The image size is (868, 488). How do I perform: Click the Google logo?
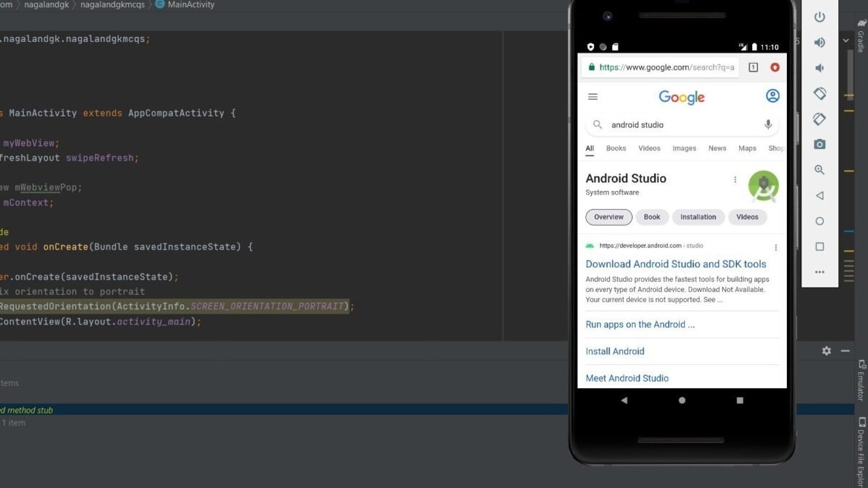[x=681, y=98]
